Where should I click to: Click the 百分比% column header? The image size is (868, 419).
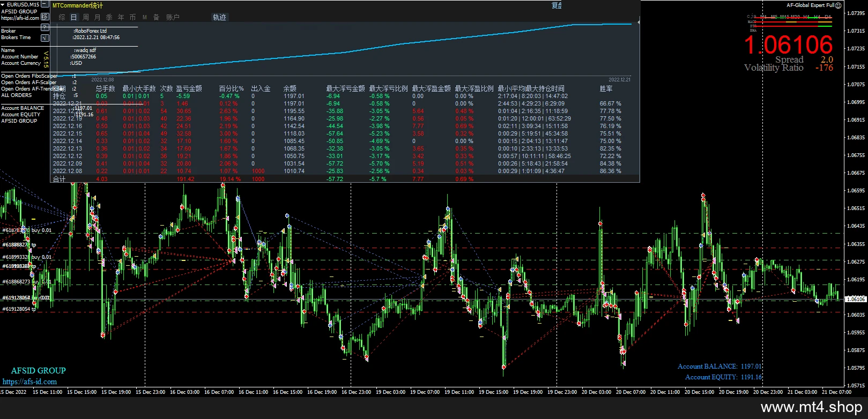(x=232, y=88)
